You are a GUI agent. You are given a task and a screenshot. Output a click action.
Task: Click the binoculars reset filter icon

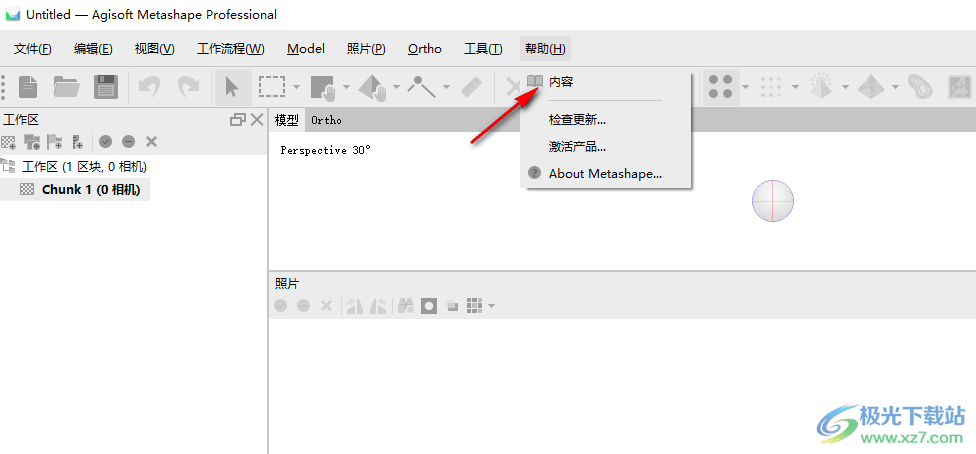point(406,306)
